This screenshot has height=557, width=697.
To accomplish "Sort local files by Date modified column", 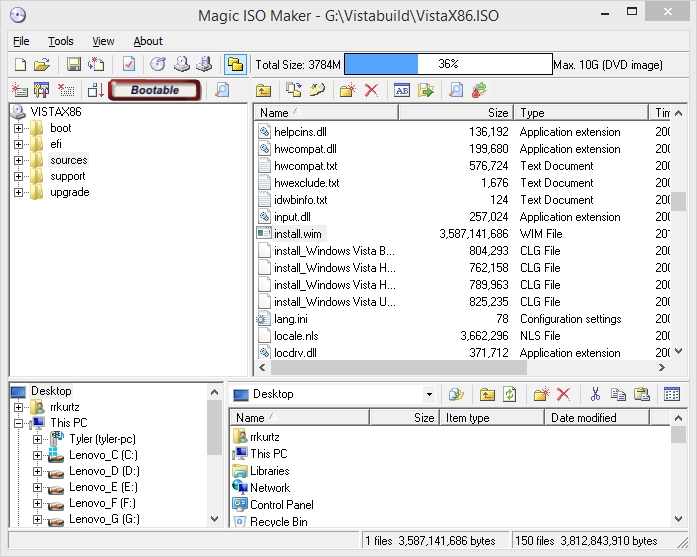I will [596, 418].
